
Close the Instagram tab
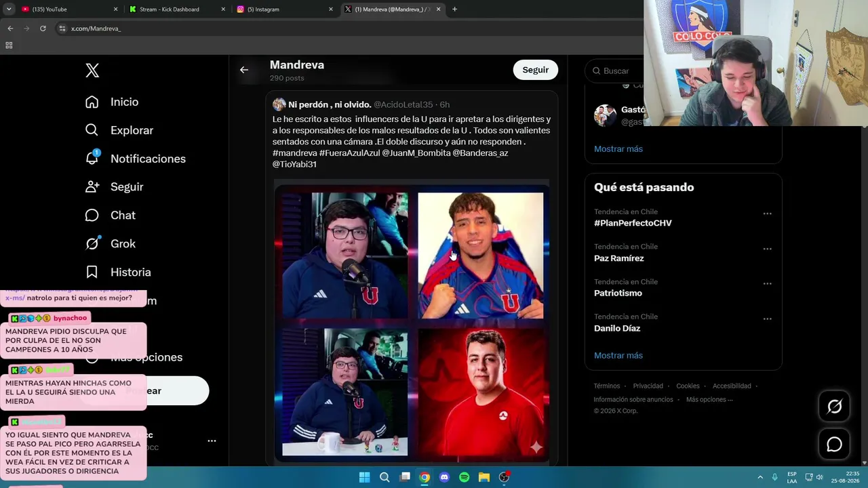pos(331,9)
